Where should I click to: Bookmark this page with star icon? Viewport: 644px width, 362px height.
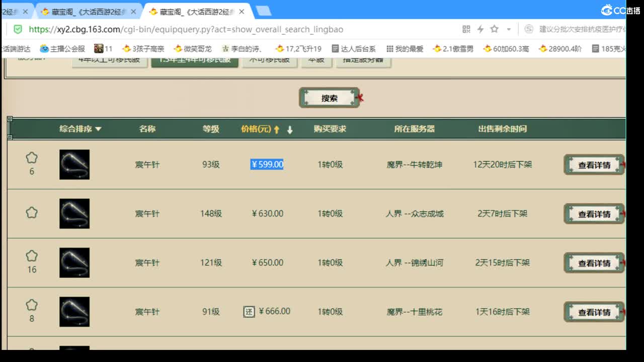495,29
